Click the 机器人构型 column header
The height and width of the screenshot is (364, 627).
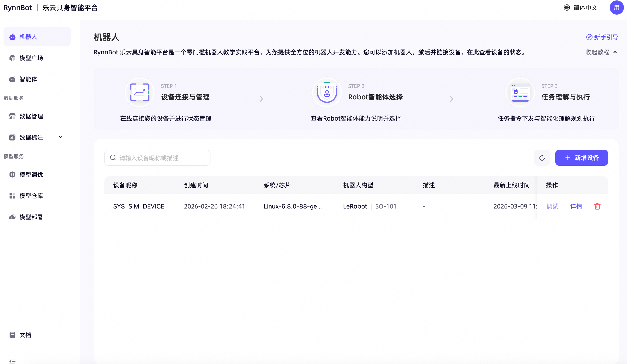coord(358,185)
